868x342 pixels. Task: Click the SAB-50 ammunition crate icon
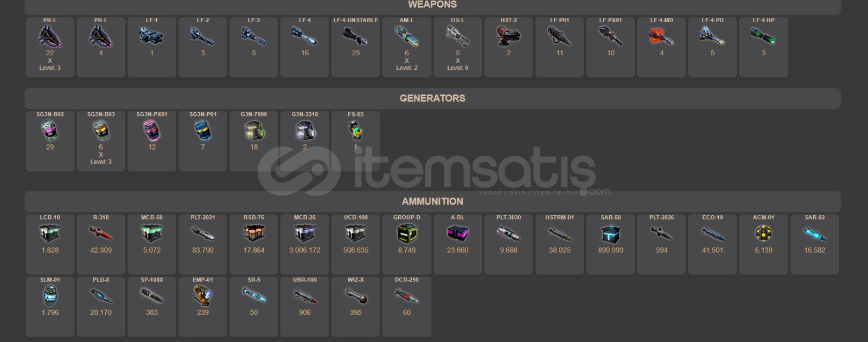click(610, 234)
